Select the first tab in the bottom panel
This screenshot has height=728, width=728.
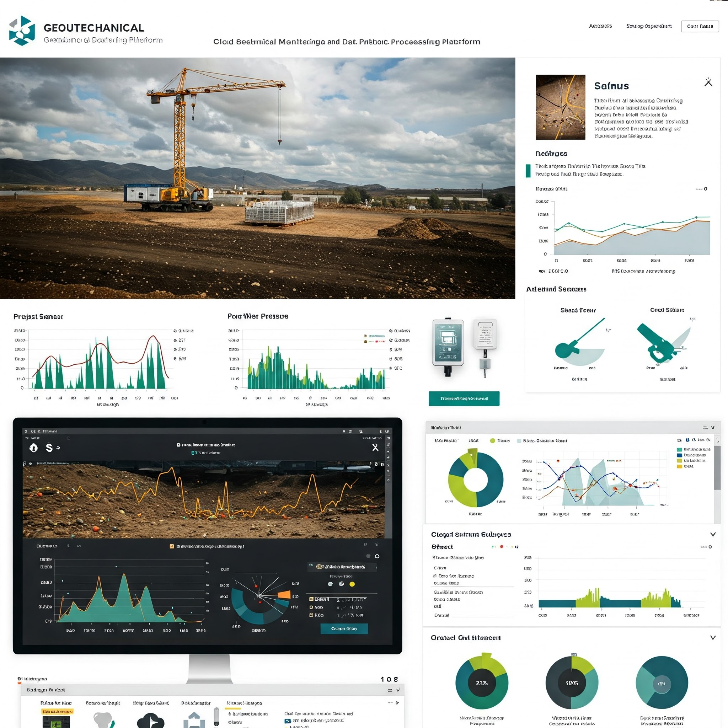(56, 703)
